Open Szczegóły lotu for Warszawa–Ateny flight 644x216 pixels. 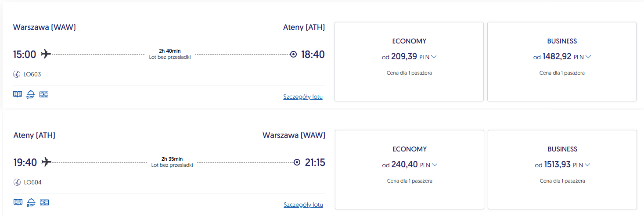[x=303, y=97]
